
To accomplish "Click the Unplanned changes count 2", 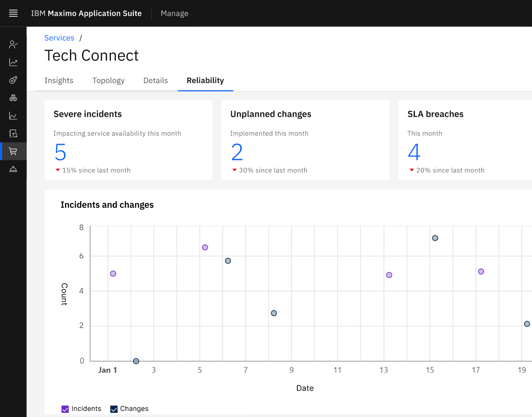I will [237, 152].
